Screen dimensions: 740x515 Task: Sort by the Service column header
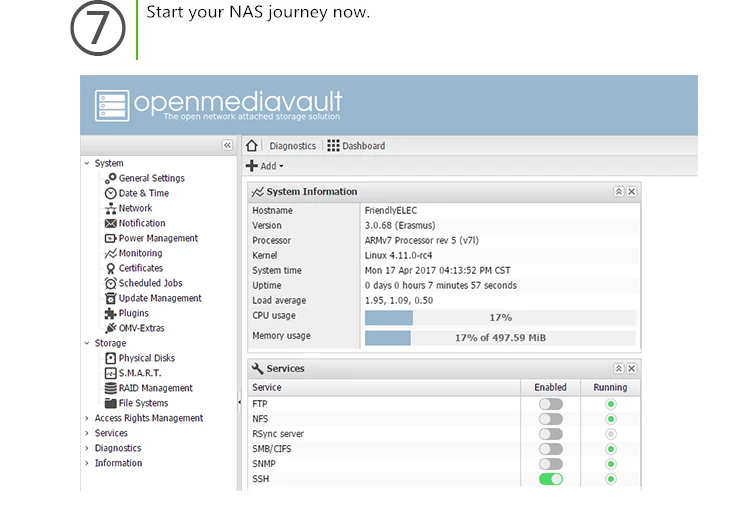384,387
